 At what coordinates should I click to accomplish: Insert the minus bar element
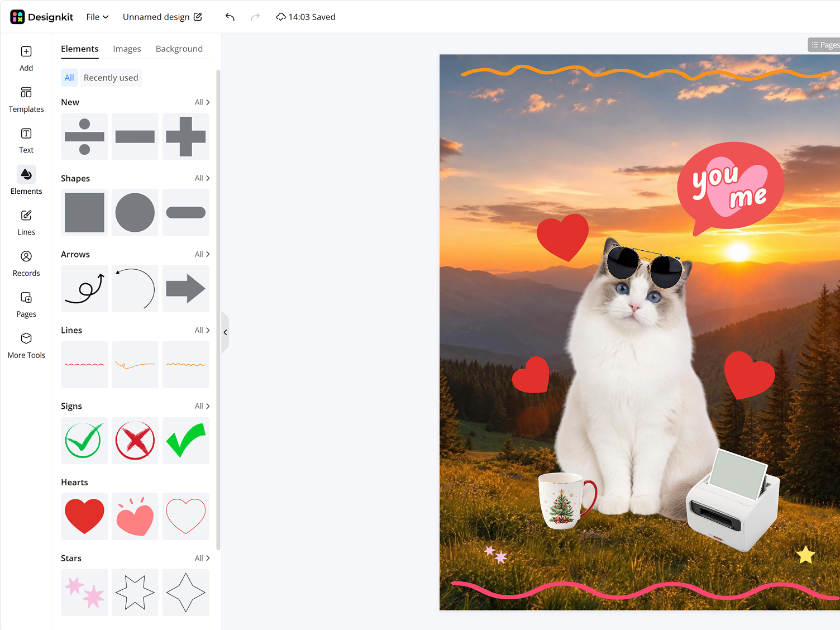[135, 137]
